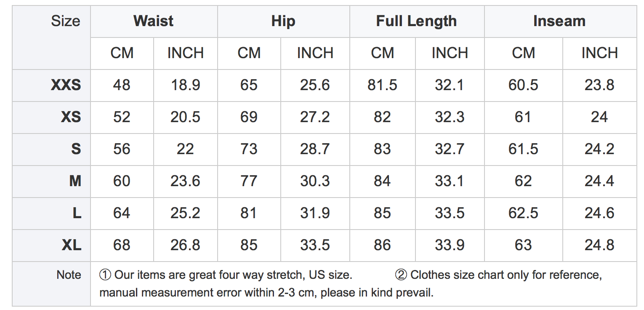Click the Full Length column header
This screenshot has height=310, width=644.
(416, 21)
